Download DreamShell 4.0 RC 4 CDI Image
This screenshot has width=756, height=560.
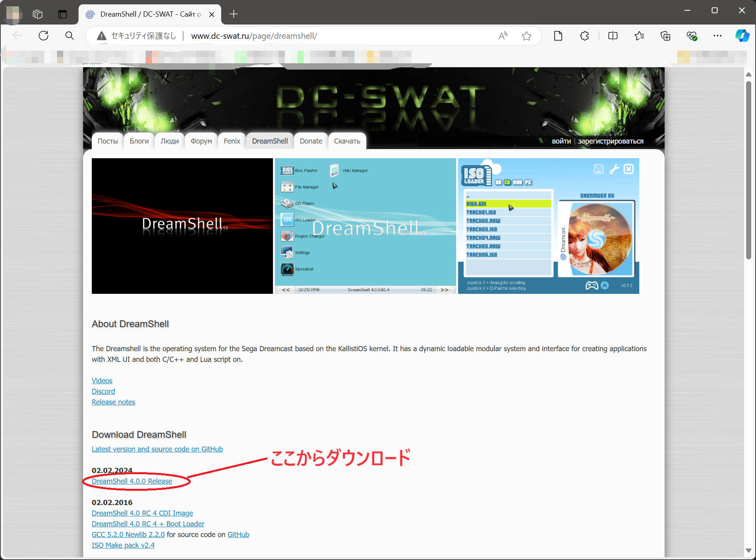coord(142,513)
